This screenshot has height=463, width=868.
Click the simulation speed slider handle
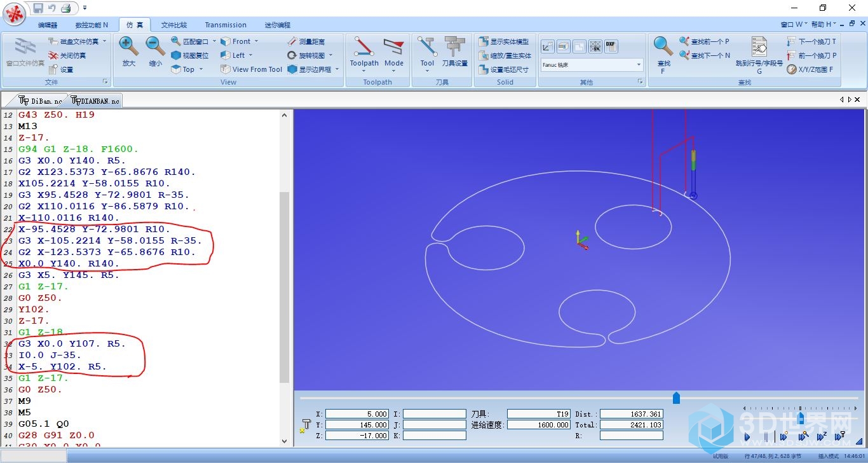click(x=801, y=417)
